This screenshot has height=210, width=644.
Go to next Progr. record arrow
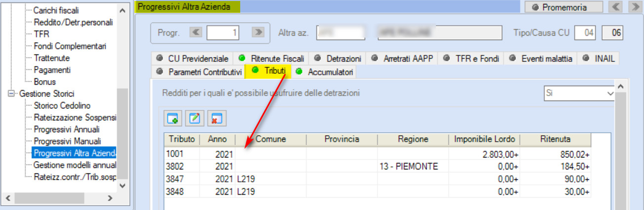pos(258,33)
